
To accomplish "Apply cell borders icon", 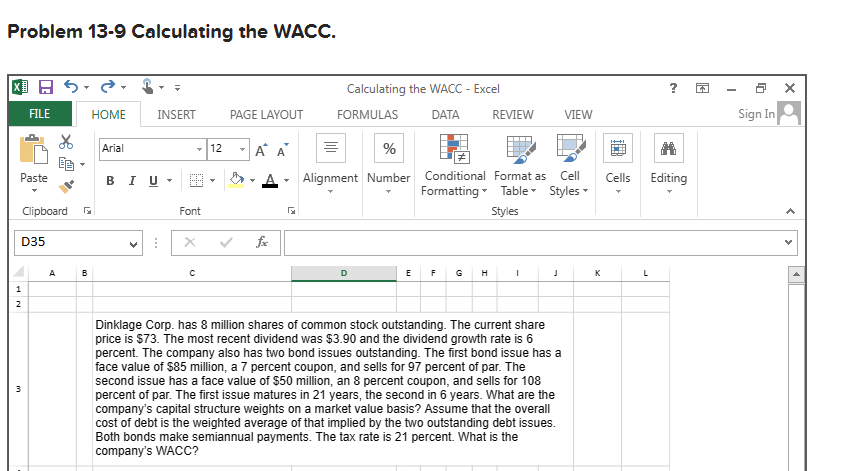I will [196, 181].
